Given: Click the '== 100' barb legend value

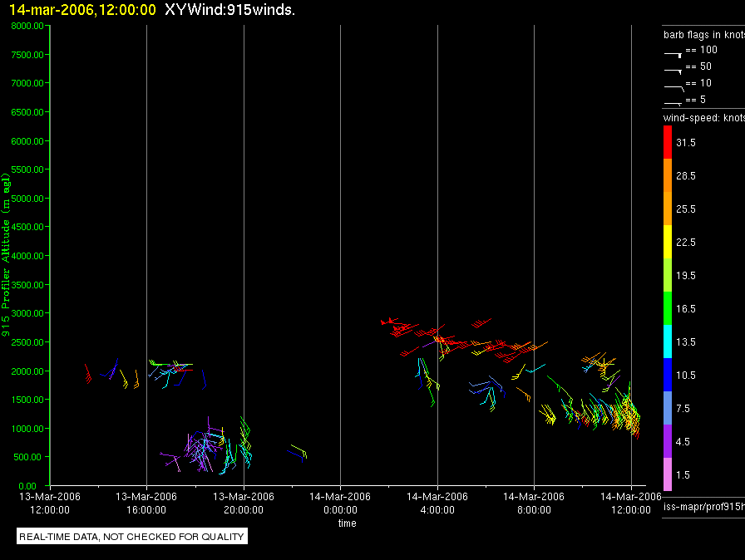Looking at the screenshot, I should pos(701,50).
